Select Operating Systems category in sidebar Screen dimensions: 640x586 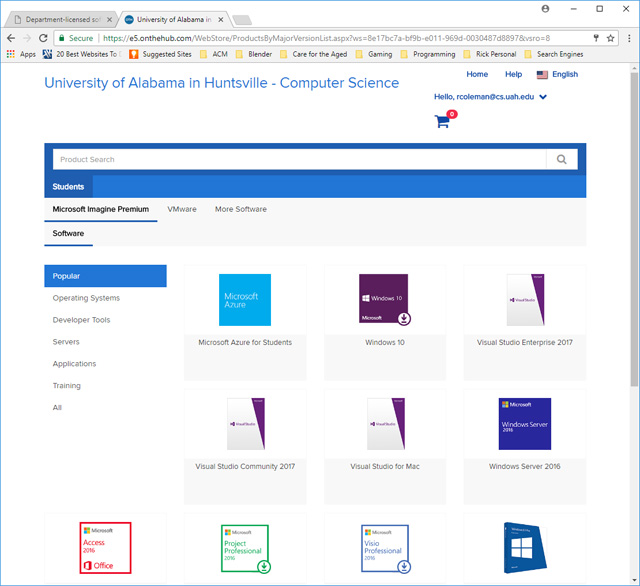point(86,298)
